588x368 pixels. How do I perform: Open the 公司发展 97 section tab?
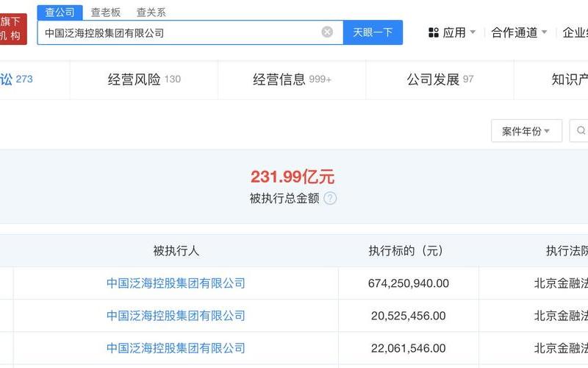(x=440, y=79)
